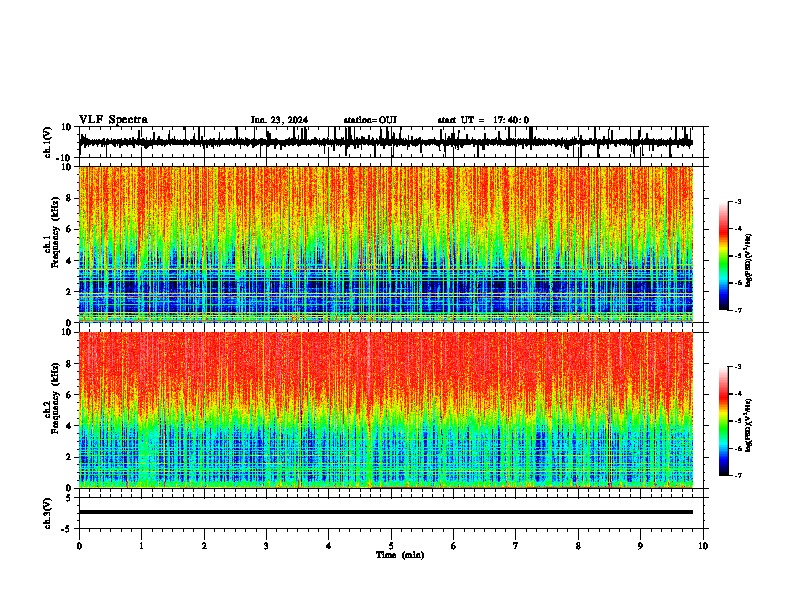
Task: Click the date label "Jan. 23, 2024"
Action: click(x=279, y=120)
